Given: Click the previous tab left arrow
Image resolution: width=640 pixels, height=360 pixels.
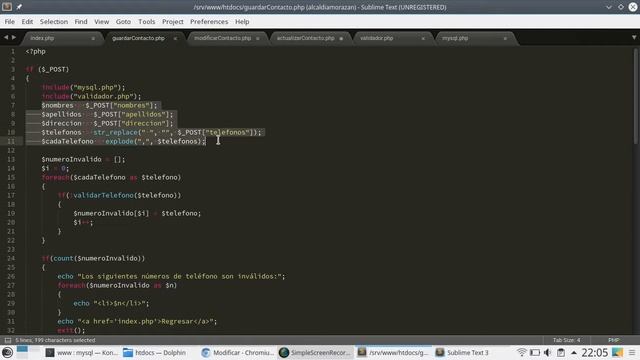Looking at the screenshot, I should 6,38.
